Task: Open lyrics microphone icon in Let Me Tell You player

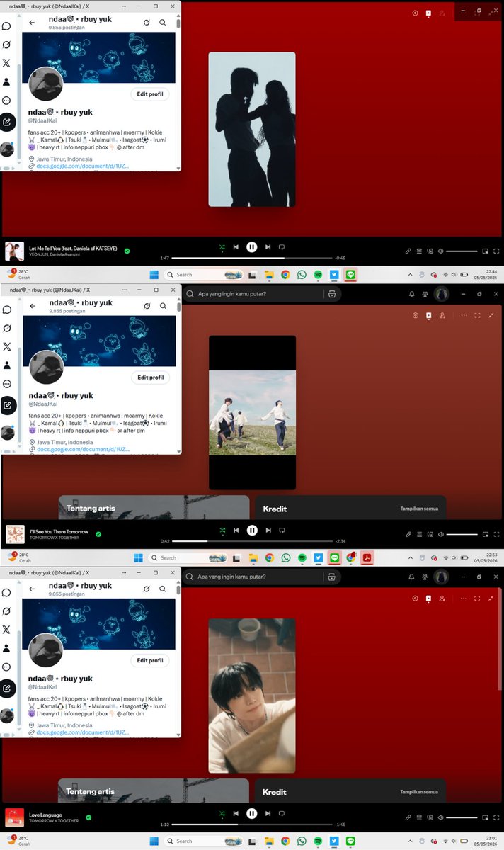Action: [x=408, y=251]
